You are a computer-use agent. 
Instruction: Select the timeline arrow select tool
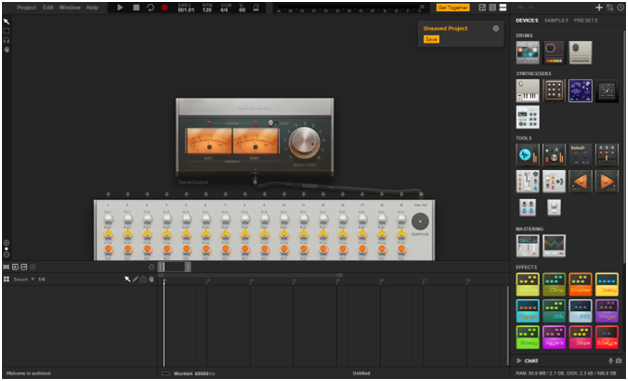(x=127, y=279)
